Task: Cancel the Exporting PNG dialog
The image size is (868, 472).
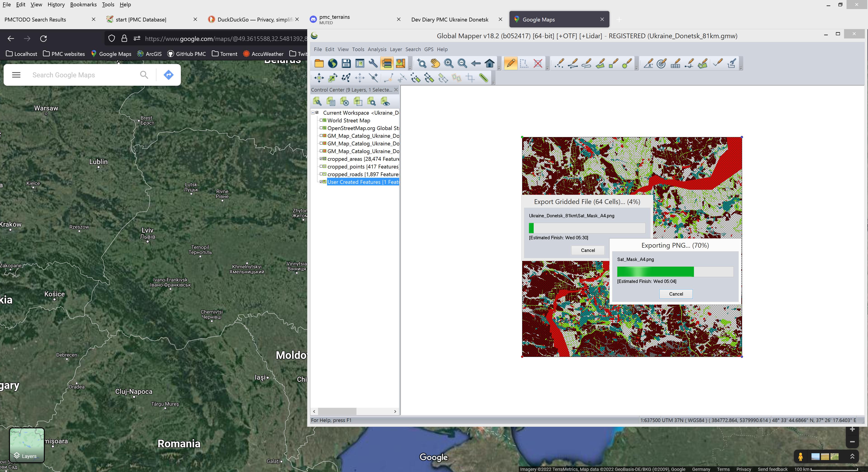Action: click(676, 294)
